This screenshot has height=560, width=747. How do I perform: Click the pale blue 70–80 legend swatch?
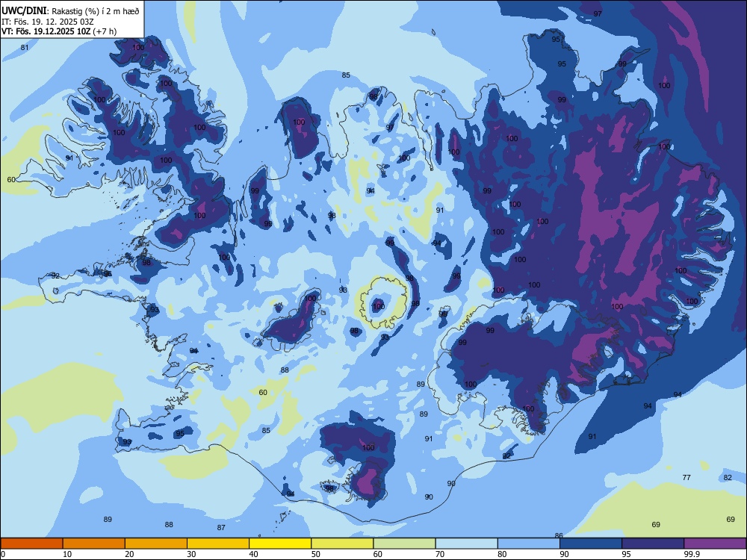coord(466,544)
